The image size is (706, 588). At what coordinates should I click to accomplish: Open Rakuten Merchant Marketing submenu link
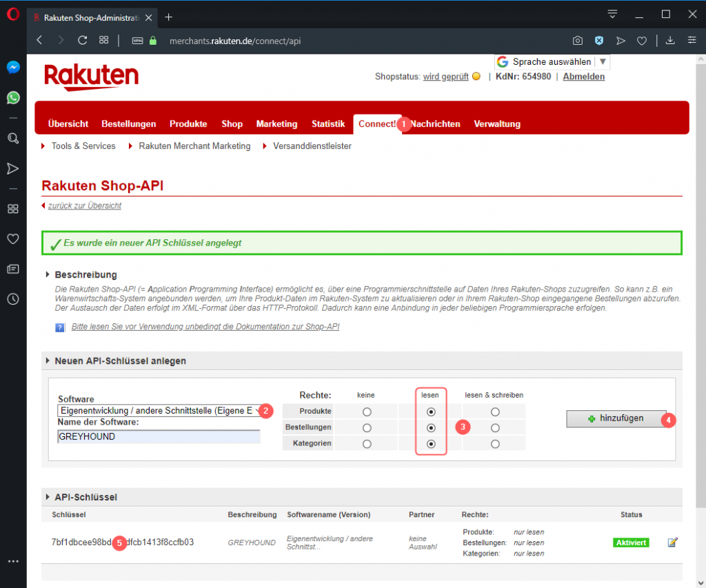pos(194,146)
